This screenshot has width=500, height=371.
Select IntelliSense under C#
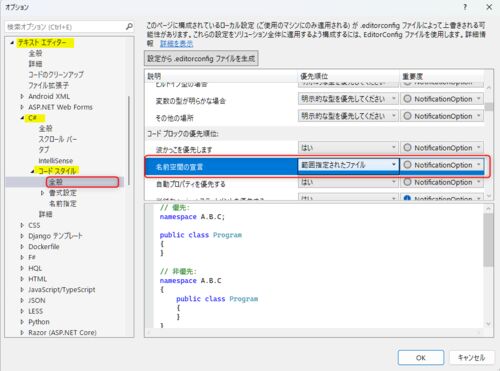click(x=56, y=160)
